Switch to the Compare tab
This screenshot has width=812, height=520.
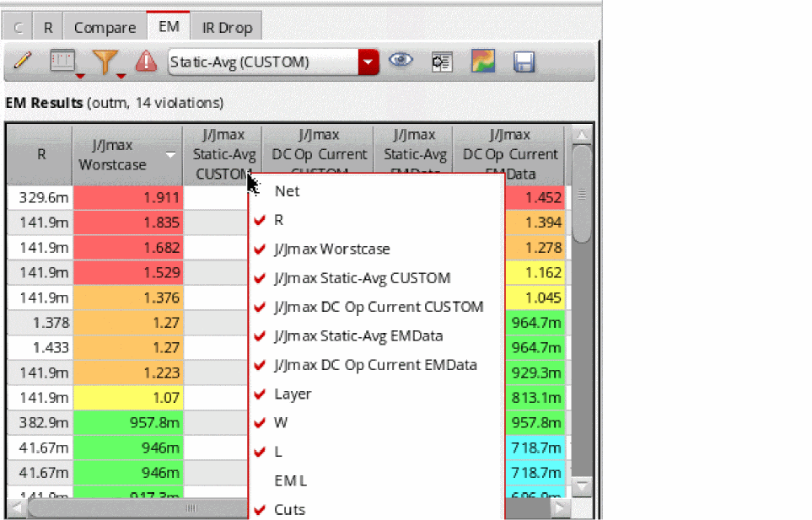point(105,28)
